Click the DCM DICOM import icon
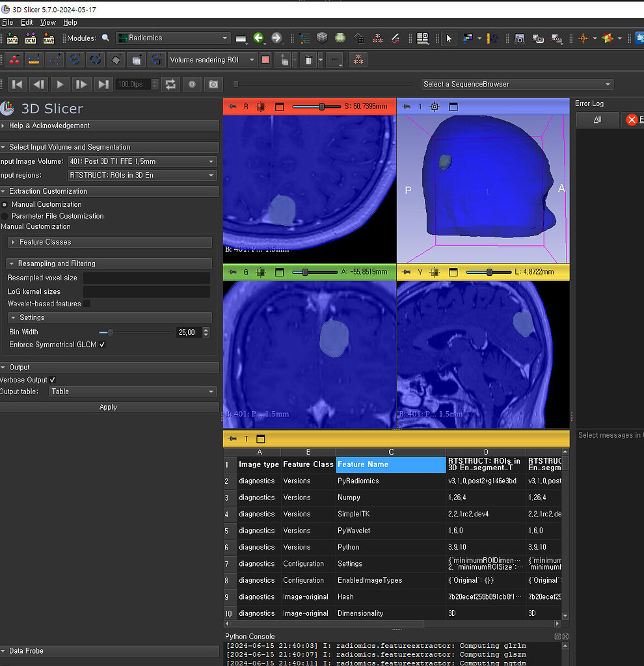 pyautogui.click(x=31, y=38)
